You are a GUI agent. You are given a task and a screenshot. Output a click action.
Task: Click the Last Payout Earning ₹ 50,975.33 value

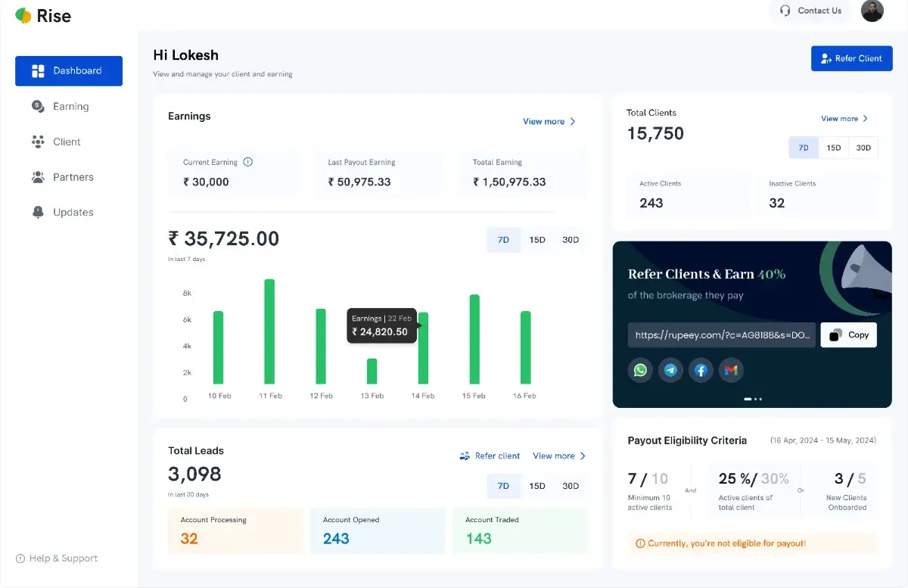click(359, 182)
